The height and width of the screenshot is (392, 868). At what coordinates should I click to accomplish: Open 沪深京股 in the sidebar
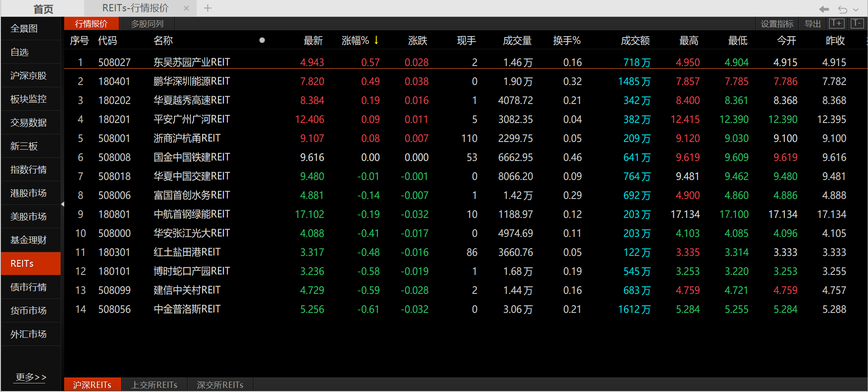pos(31,76)
